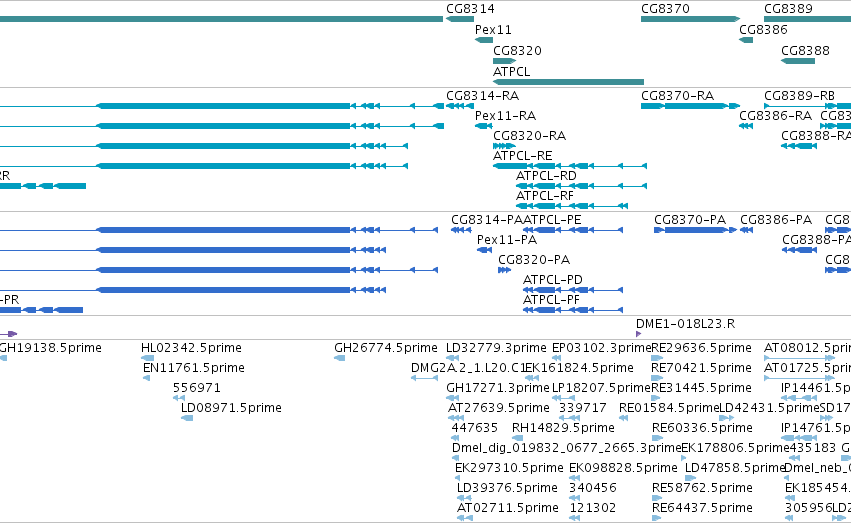Select the Pex11-PA protein label

point(507,240)
